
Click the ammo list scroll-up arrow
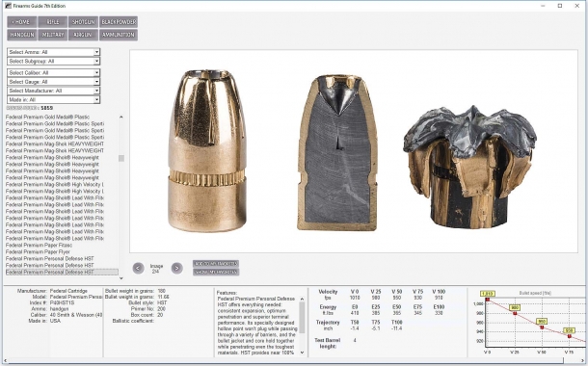tap(121, 117)
